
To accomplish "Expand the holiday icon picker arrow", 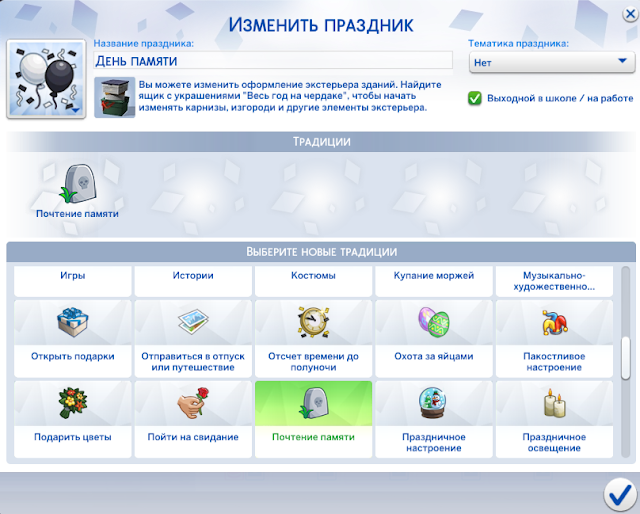I will point(76,110).
